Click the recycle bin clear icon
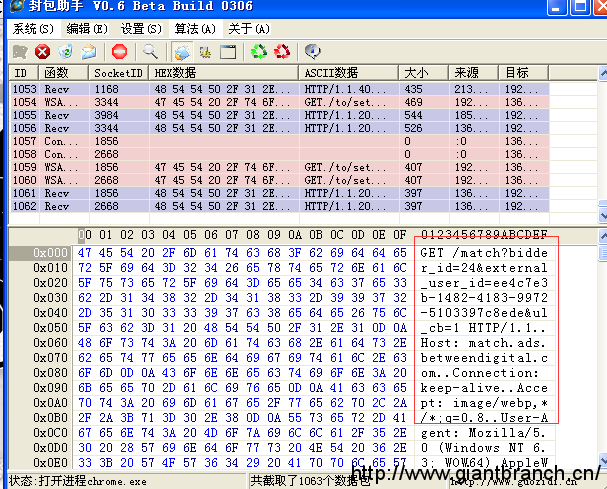The height and width of the screenshot is (489, 607). (x=65, y=51)
